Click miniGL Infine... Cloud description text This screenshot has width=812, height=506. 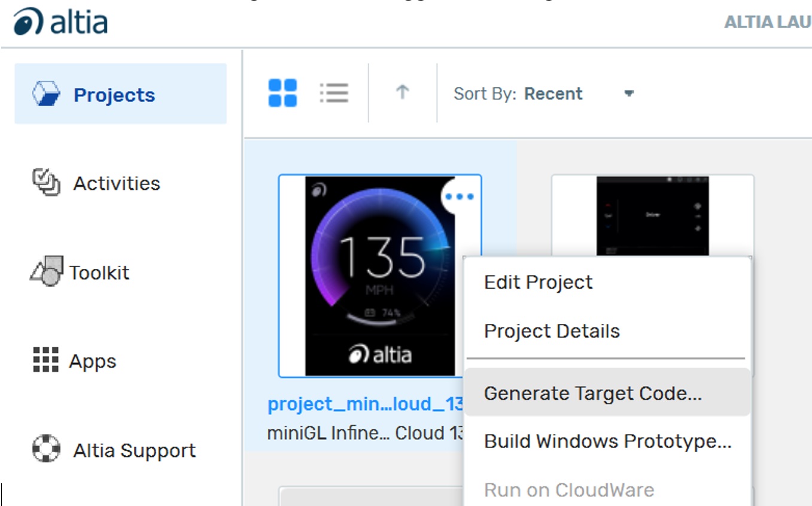pyautogui.click(x=366, y=433)
